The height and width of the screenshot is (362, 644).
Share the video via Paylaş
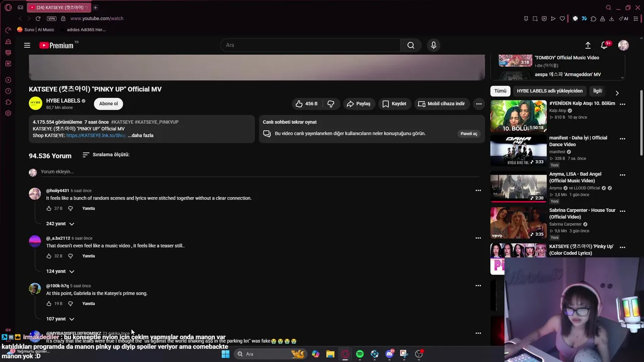click(x=358, y=104)
